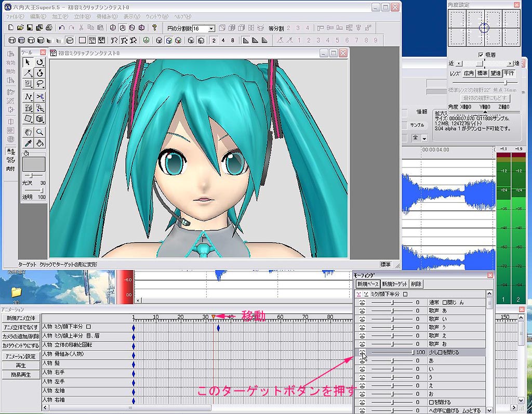Click the 再生 playback button
The height and width of the screenshot is (414, 532).
click(x=21, y=366)
